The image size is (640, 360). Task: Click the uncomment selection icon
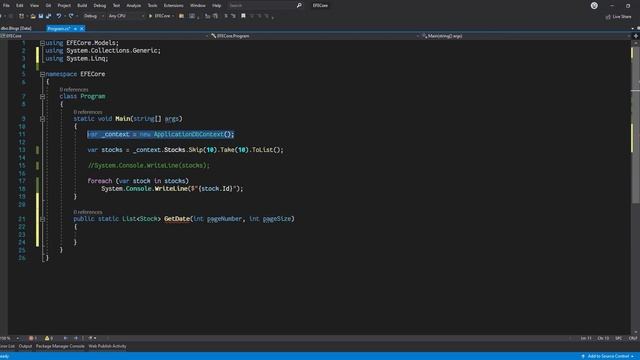(233, 16)
